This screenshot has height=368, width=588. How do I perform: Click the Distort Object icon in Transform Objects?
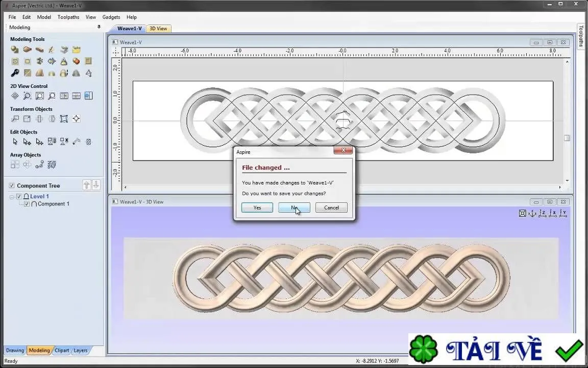(x=64, y=119)
